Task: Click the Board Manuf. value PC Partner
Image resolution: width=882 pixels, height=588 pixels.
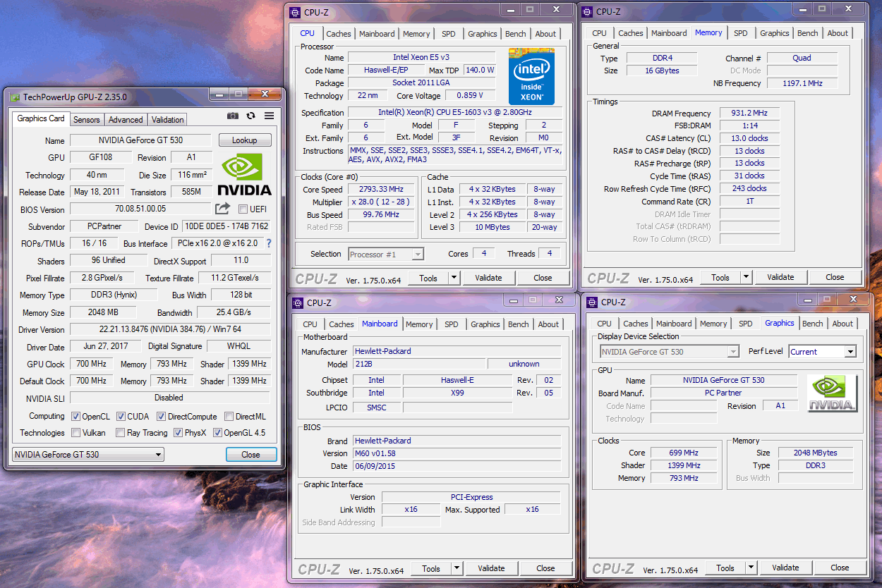Action: click(x=724, y=393)
